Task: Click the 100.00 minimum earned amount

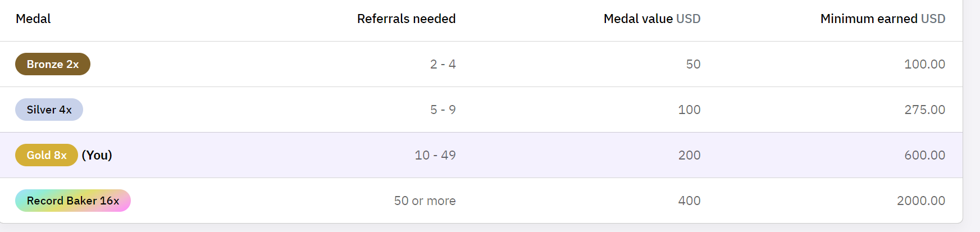Action: point(924,64)
